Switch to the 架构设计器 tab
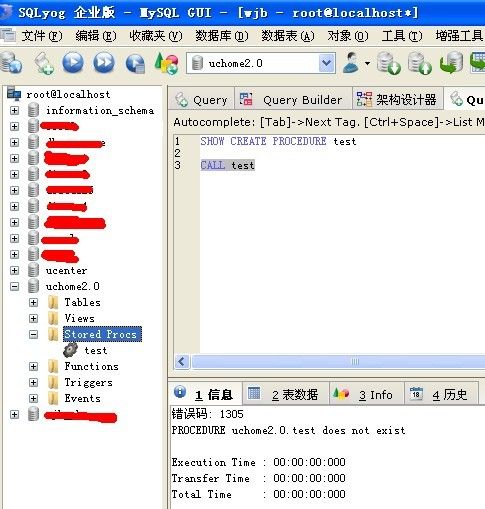 (x=398, y=99)
